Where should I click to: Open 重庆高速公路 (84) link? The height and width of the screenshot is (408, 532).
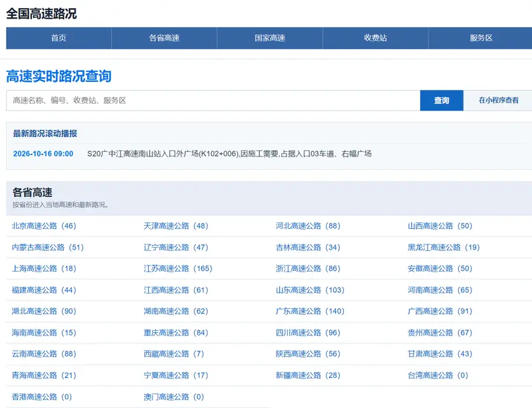click(176, 333)
